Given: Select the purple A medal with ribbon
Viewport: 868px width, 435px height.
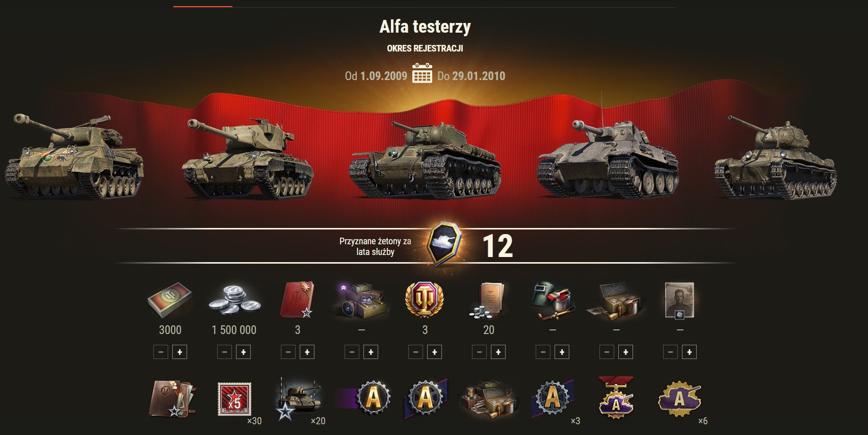Looking at the screenshot, I should click(616, 398).
